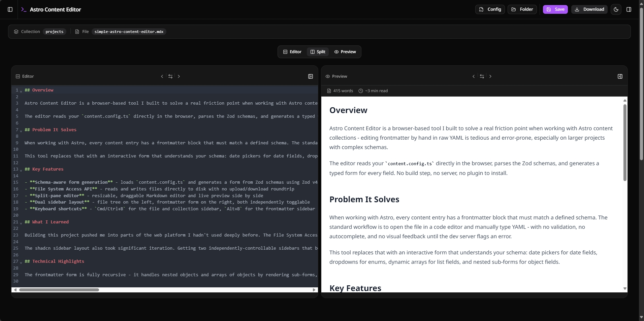Click the sync scroll icon in Preview header
The width and height of the screenshot is (644, 321).
click(x=482, y=76)
